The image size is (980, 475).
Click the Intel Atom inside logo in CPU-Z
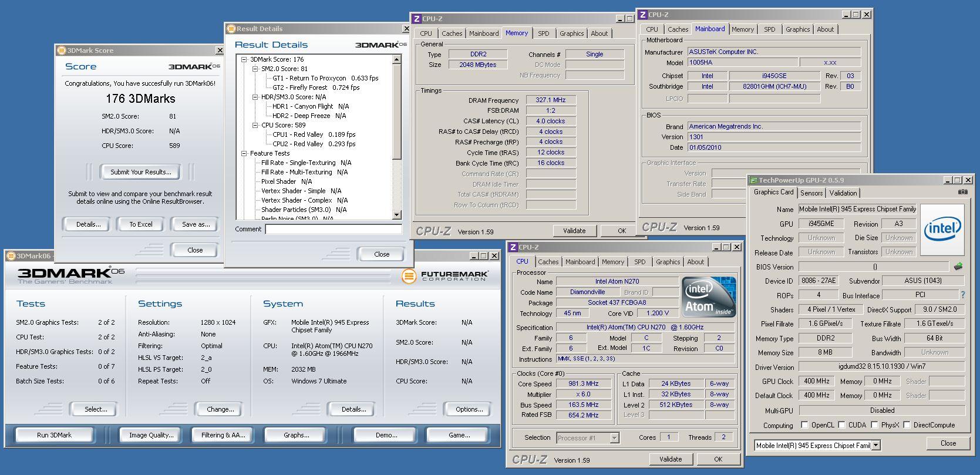click(x=709, y=297)
